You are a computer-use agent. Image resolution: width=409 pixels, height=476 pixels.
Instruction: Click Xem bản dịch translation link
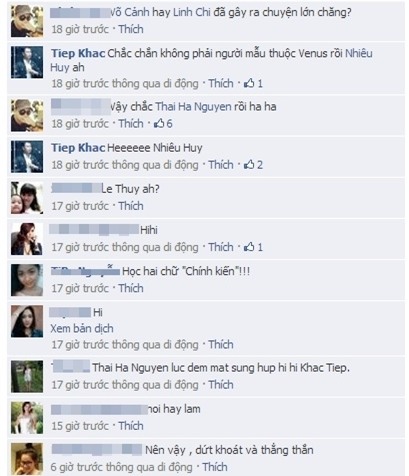point(82,328)
